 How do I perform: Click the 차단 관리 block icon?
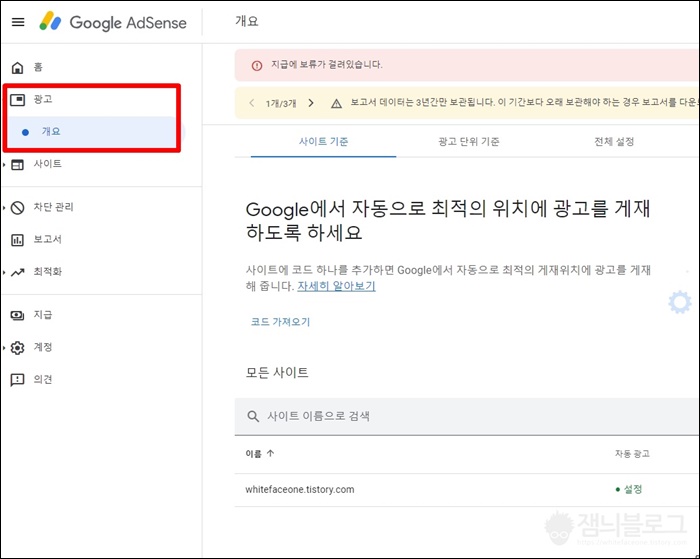(17, 208)
